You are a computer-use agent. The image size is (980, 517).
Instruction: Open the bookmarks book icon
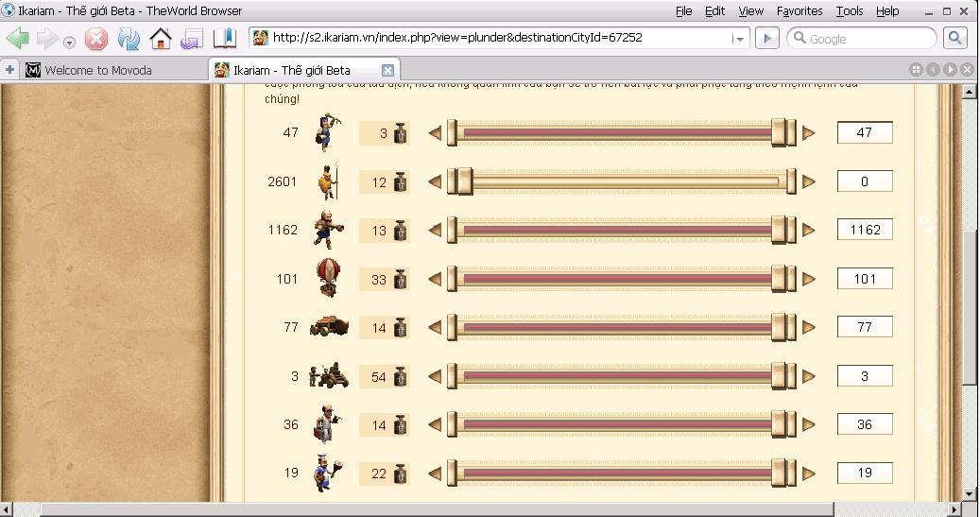[x=224, y=38]
